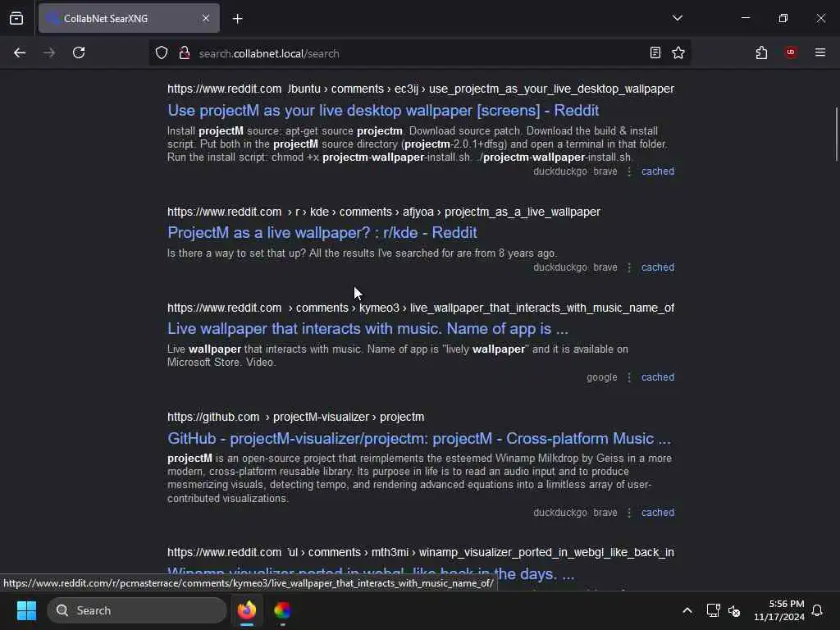This screenshot has width=840, height=630.
Task: Open cached link for GitHub projectM result
Action: click(x=658, y=513)
